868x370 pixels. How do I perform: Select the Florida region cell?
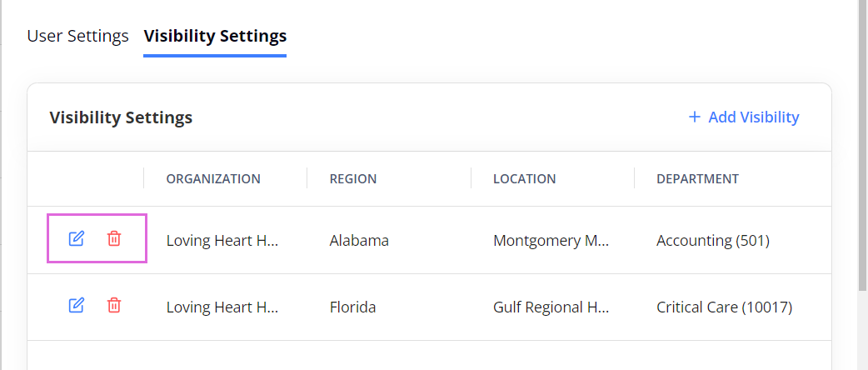[x=352, y=307]
